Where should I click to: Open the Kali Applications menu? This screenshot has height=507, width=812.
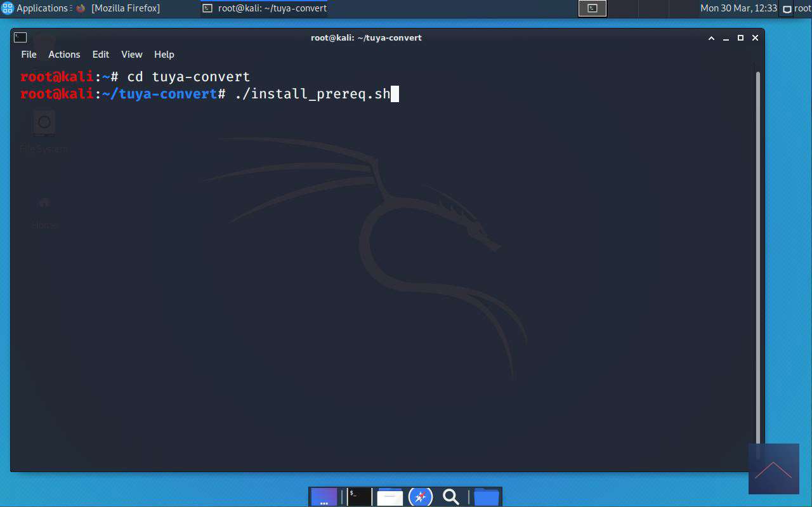click(35, 8)
